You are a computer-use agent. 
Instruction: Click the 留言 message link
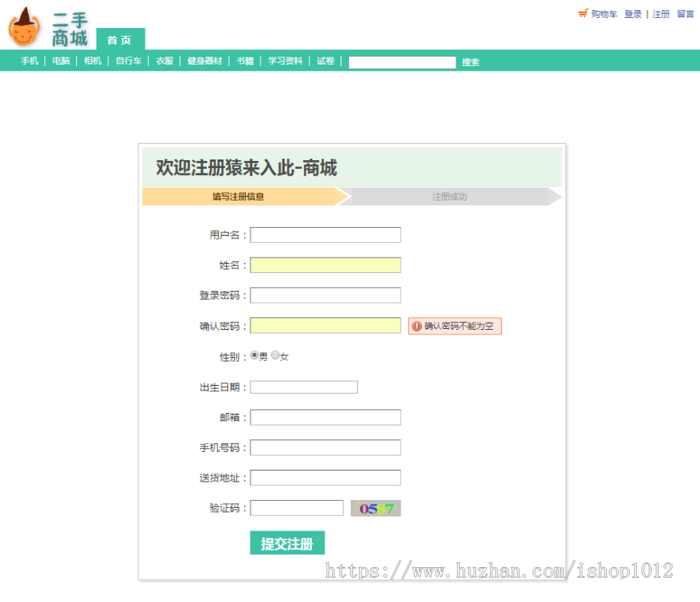(x=686, y=13)
